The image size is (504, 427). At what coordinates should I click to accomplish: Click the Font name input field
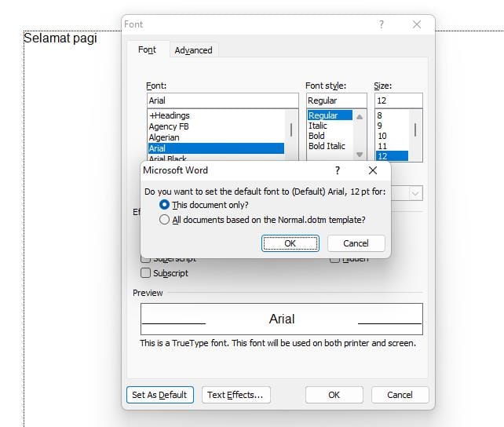222,100
